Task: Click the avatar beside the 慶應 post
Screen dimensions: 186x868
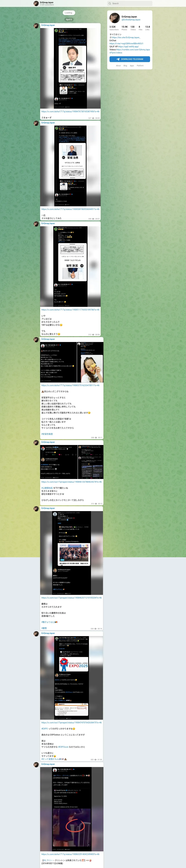Action: pos(36,509)
